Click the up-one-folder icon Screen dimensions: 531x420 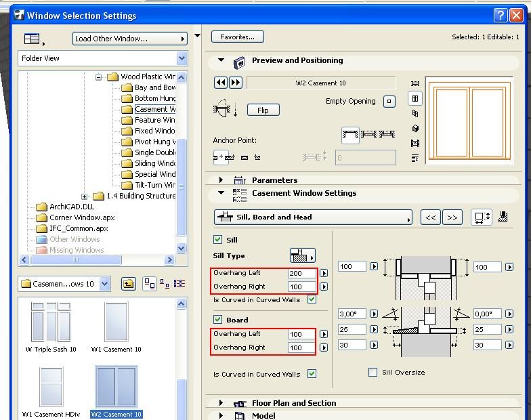point(129,284)
